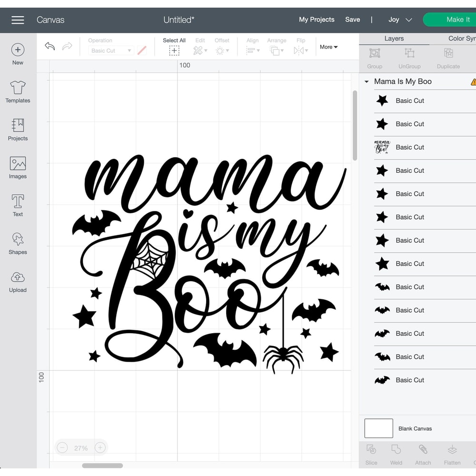This screenshot has width=476, height=476.
Task: Open the Images panel
Action: point(17,167)
